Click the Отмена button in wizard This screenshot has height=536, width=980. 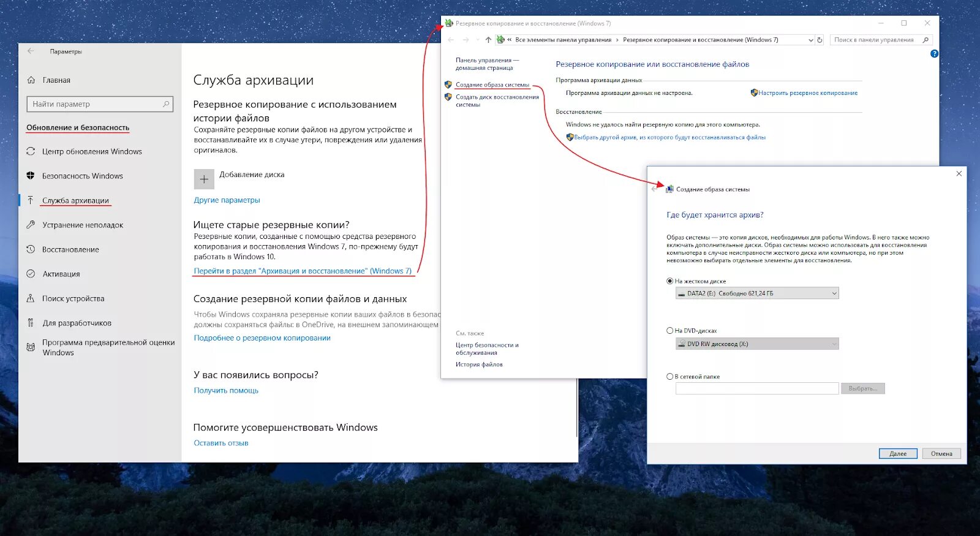coord(941,454)
